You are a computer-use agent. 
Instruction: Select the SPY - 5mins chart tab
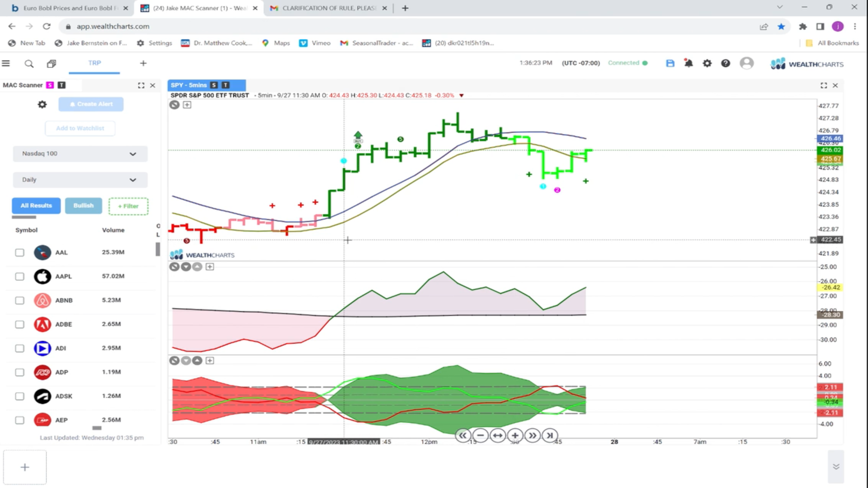(x=207, y=85)
